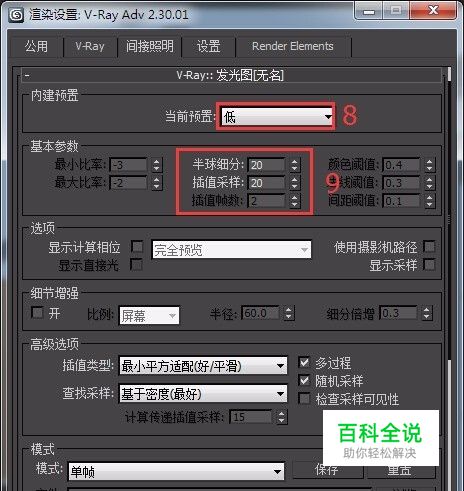
Task: Click the 间距阈值 spinner arrows
Action: 430,201
